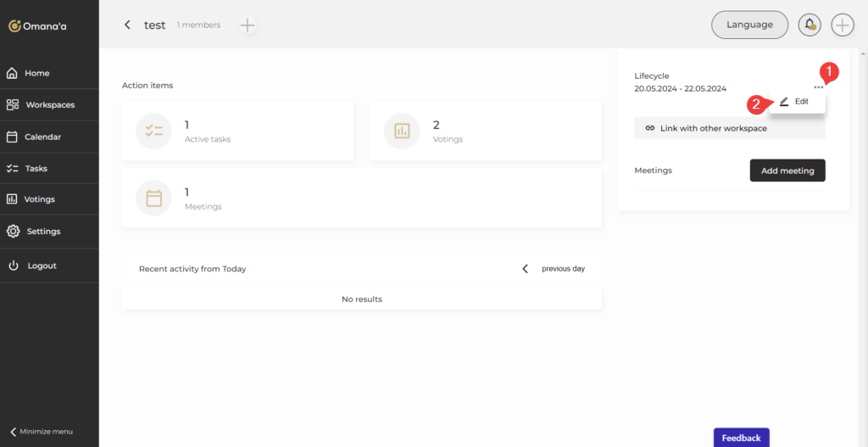This screenshot has width=868, height=447.
Task: Add a member with the plus icon
Action: (248, 25)
